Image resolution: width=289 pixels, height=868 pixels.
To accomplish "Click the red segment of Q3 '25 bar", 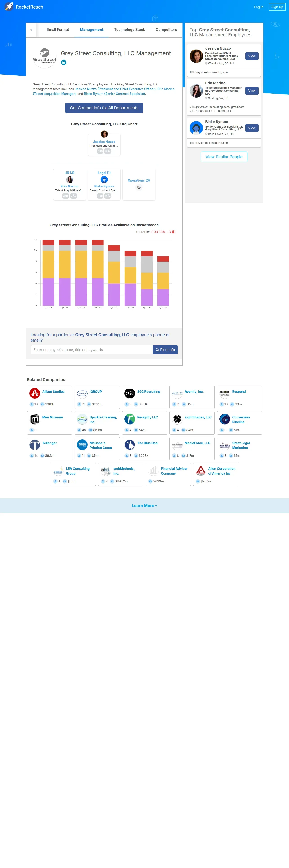I will click(163, 259).
